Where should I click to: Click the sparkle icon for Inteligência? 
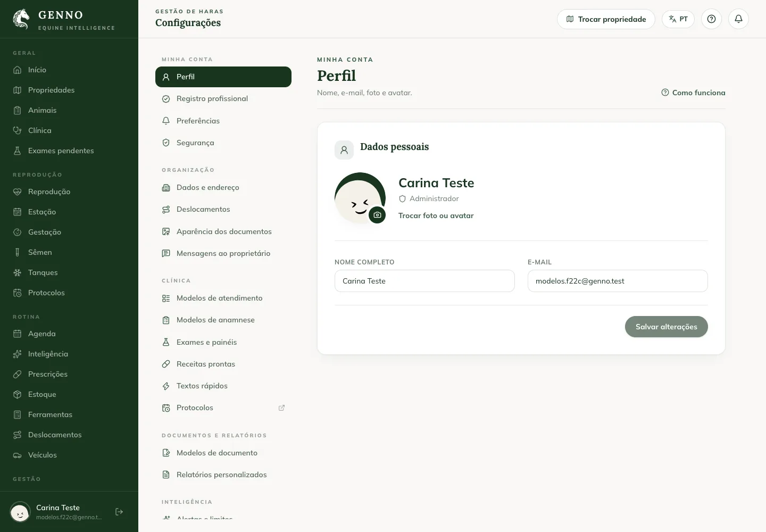[x=17, y=354]
